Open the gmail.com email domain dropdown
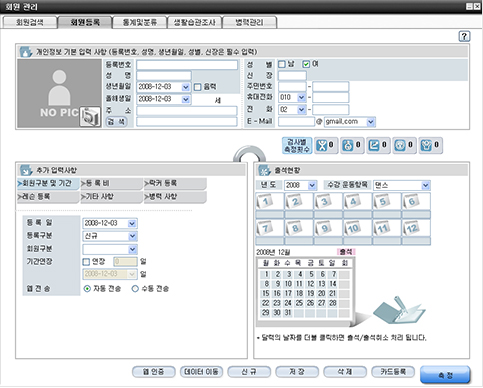 tap(370, 122)
